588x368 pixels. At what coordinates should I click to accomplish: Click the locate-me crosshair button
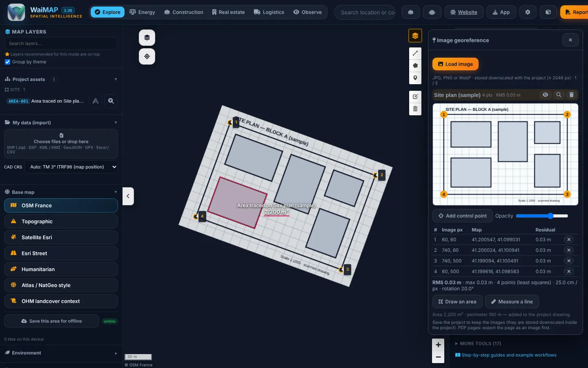pos(147,56)
